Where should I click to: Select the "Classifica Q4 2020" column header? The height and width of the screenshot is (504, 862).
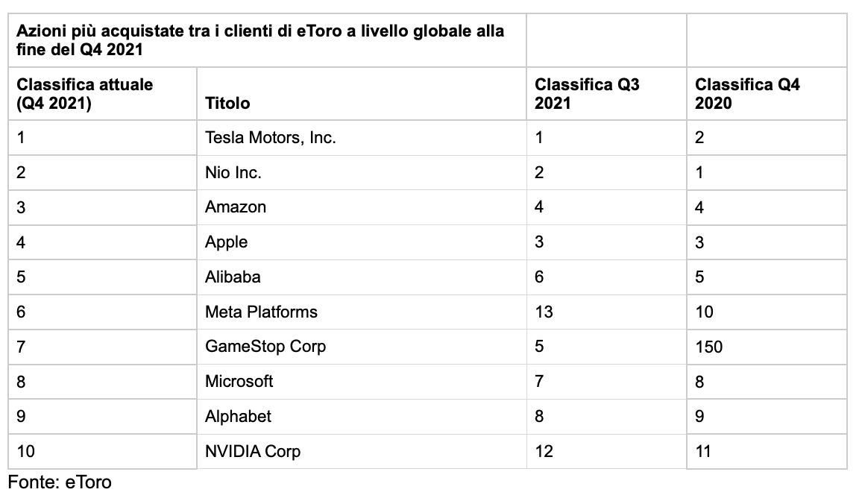(x=748, y=93)
